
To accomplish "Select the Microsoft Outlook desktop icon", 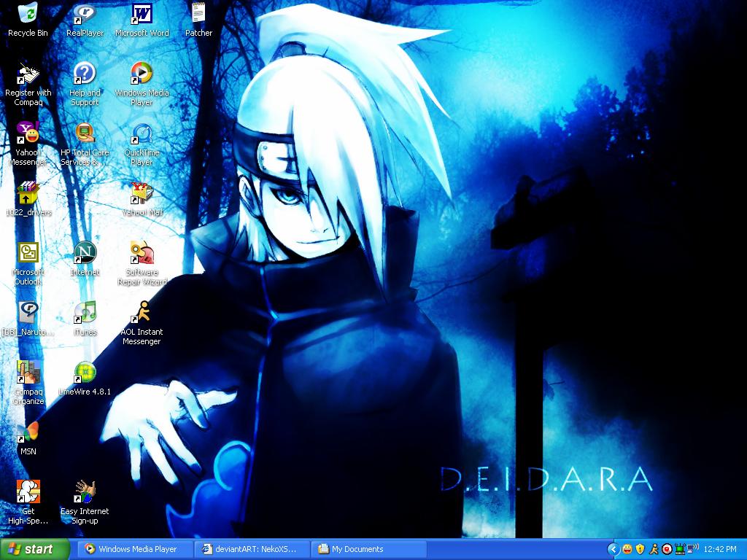I will click(28, 264).
